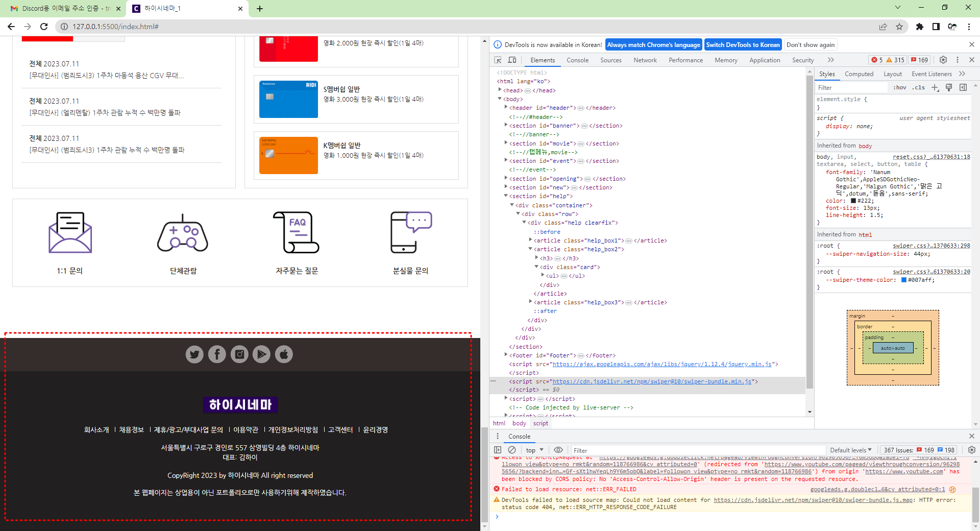Image resolution: width=980 pixels, height=531 pixels.
Task: Expand the footer id="footer" node
Action: pos(506,355)
